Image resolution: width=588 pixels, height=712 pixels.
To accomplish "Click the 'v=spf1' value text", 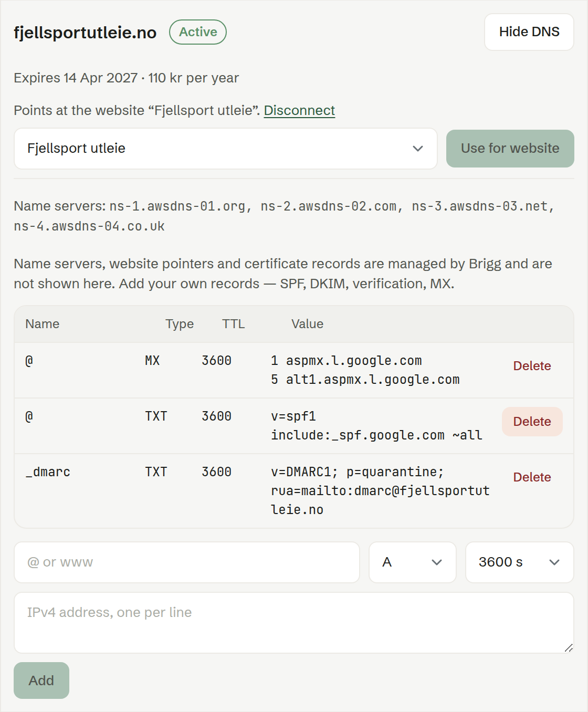I will (x=293, y=416).
